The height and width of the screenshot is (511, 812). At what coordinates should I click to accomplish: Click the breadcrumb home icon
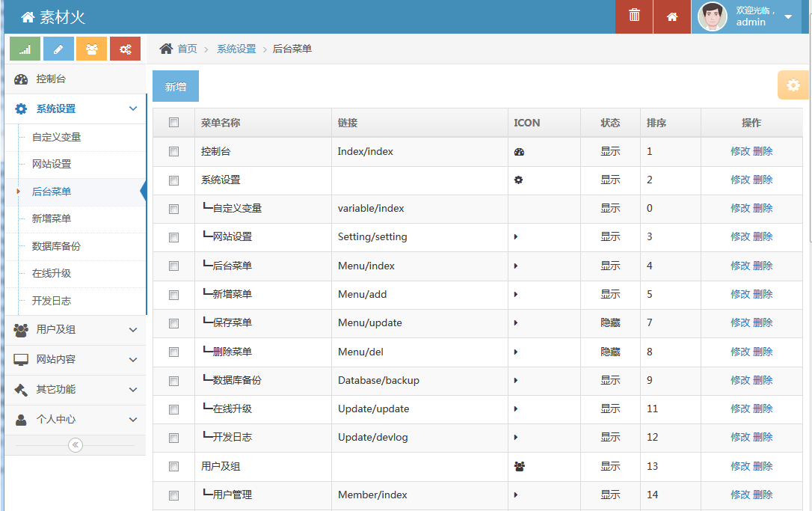coord(166,49)
